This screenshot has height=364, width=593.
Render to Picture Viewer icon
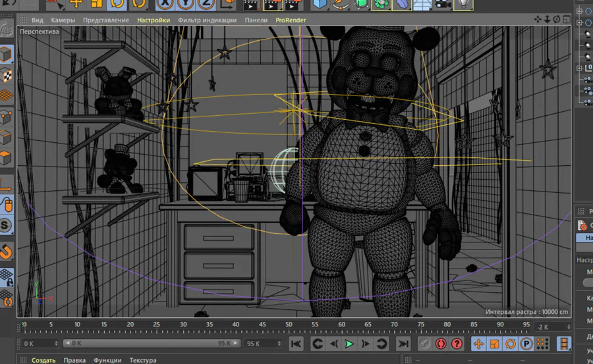(x=272, y=5)
